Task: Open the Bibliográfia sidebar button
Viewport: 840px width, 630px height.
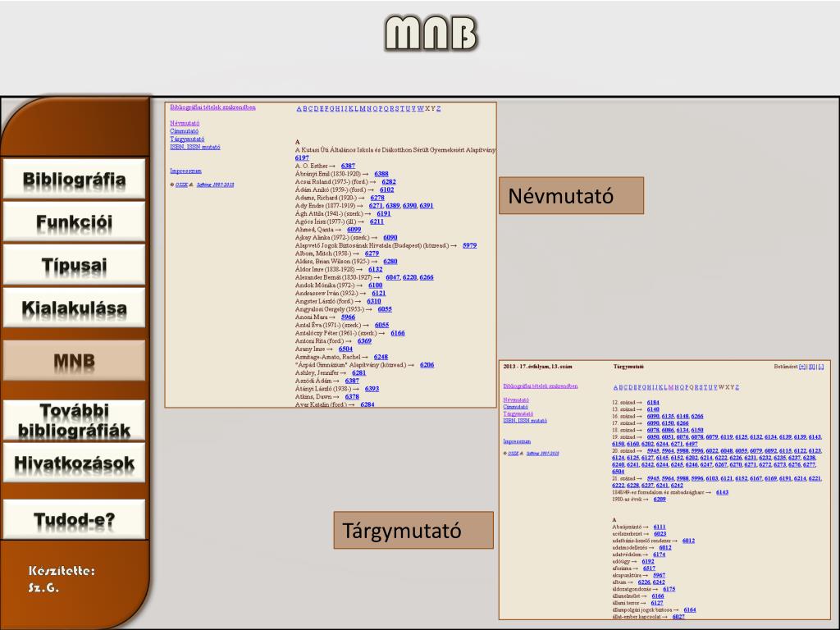Action: click(74, 179)
